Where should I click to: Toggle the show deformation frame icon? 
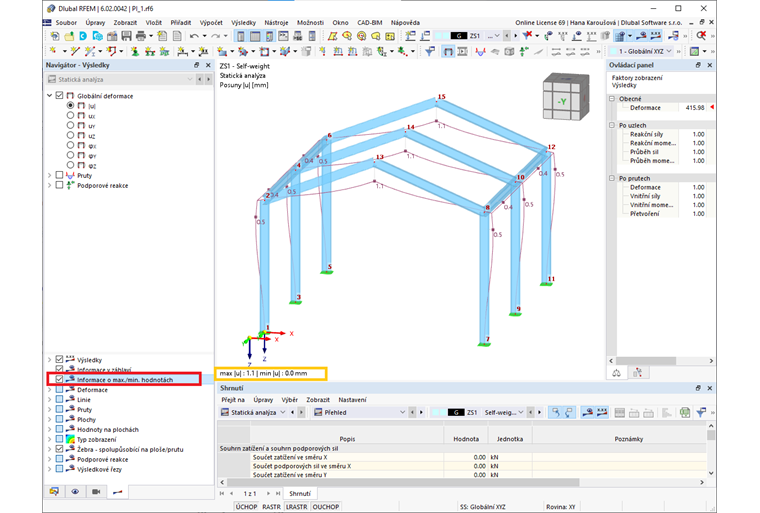coord(448,51)
